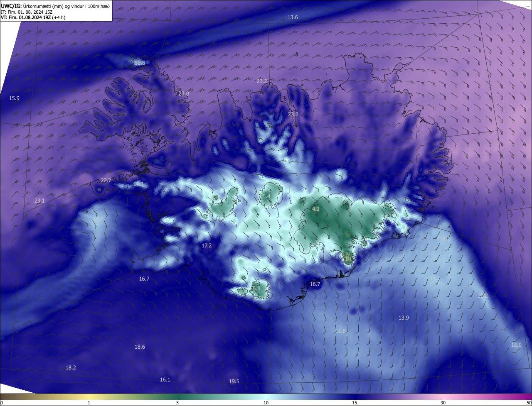Viewport: 532px width, 406px height.
Task: Click the 5.8 value on the glacier
Action: click(x=256, y=288)
